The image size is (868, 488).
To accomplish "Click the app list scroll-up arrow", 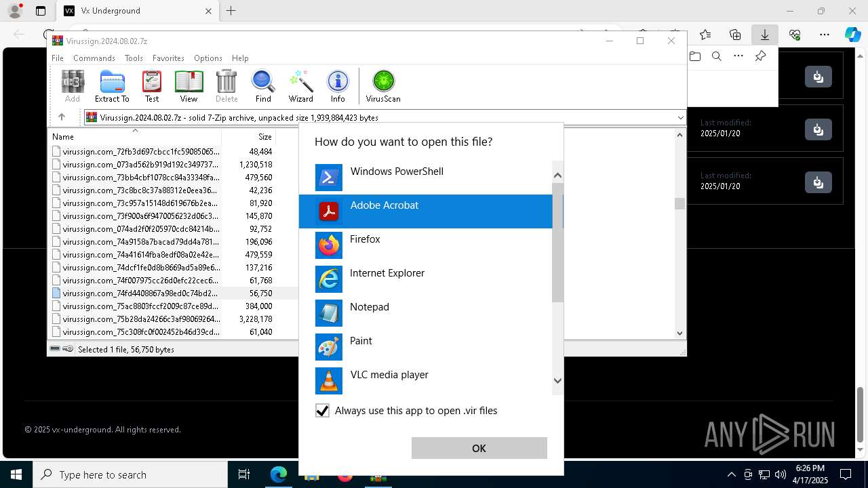I will coord(557,175).
